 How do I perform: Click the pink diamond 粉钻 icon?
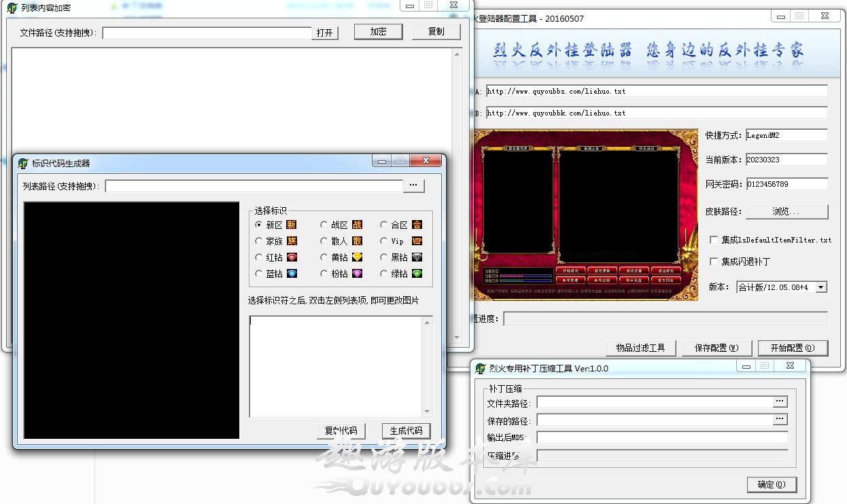pos(357,274)
